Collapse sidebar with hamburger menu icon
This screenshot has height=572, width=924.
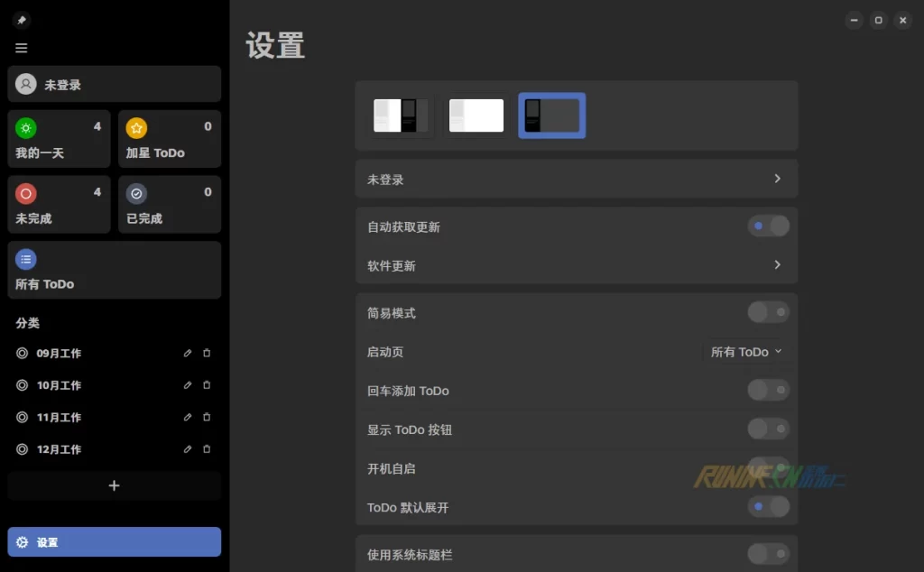coord(22,49)
